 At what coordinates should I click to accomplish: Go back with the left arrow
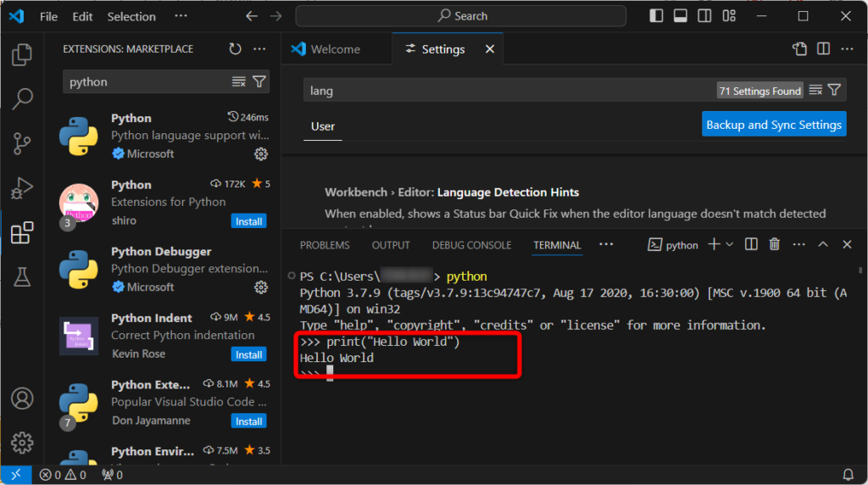point(252,16)
